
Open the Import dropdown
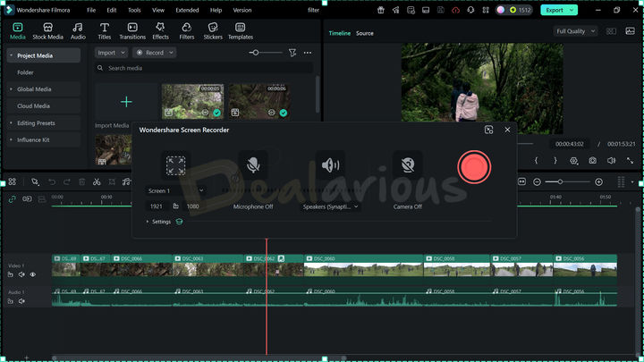point(111,53)
